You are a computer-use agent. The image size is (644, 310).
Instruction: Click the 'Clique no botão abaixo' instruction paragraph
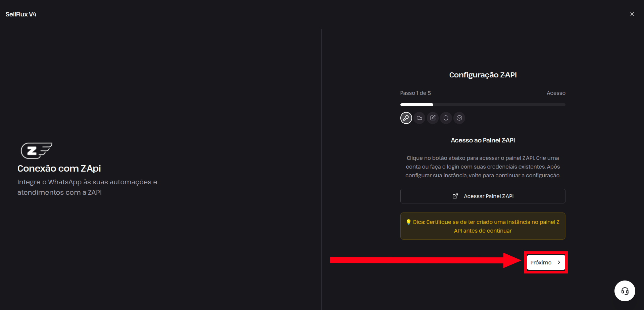pyautogui.click(x=483, y=167)
